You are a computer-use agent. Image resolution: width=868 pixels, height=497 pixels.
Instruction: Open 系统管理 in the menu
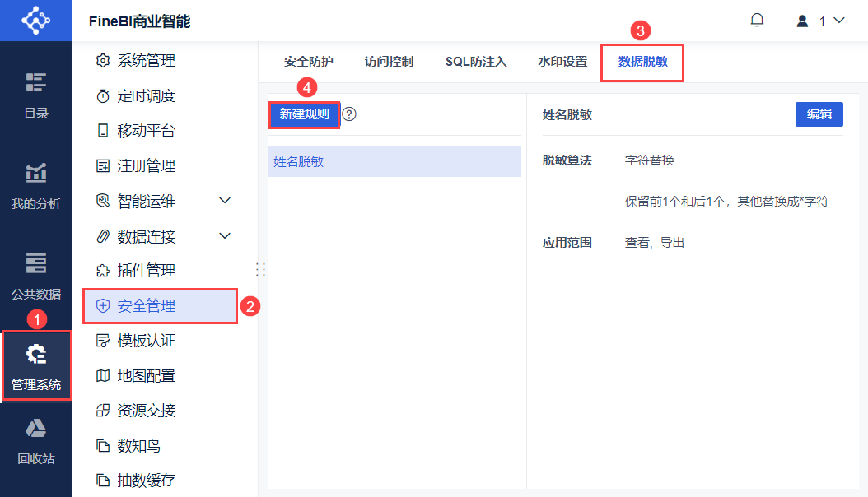147,61
